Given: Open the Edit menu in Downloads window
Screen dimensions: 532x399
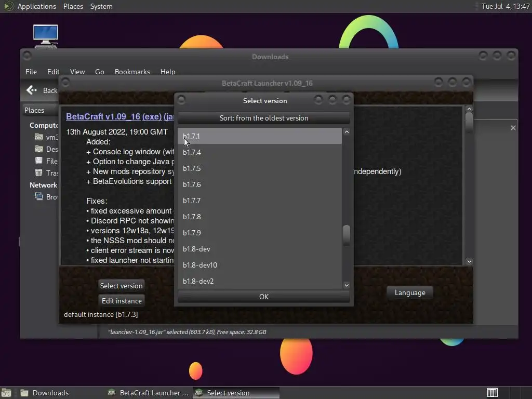Looking at the screenshot, I should click(54, 72).
